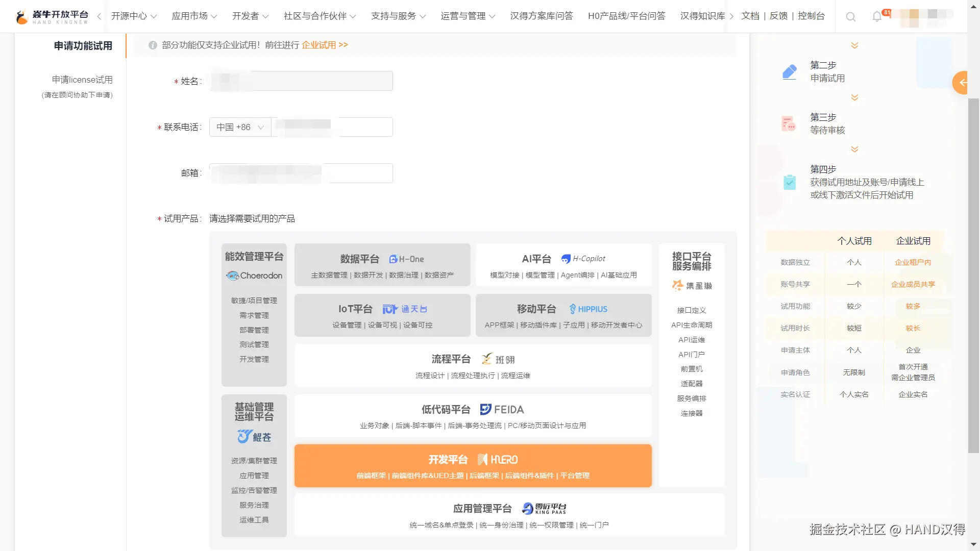This screenshot has width=980, height=551.
Task: Switch to 申请license试用 in the sidebar
Action: coord(82,80)
